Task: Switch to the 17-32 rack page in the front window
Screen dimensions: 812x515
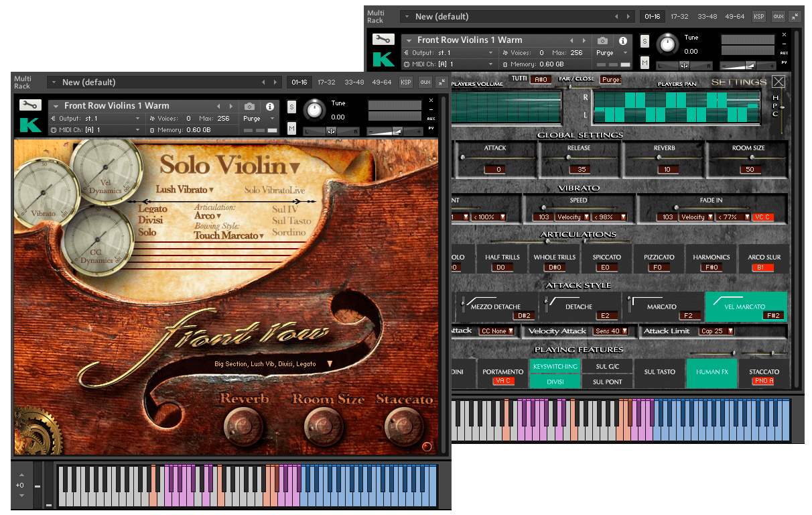Action: click(x=327, y=82)
